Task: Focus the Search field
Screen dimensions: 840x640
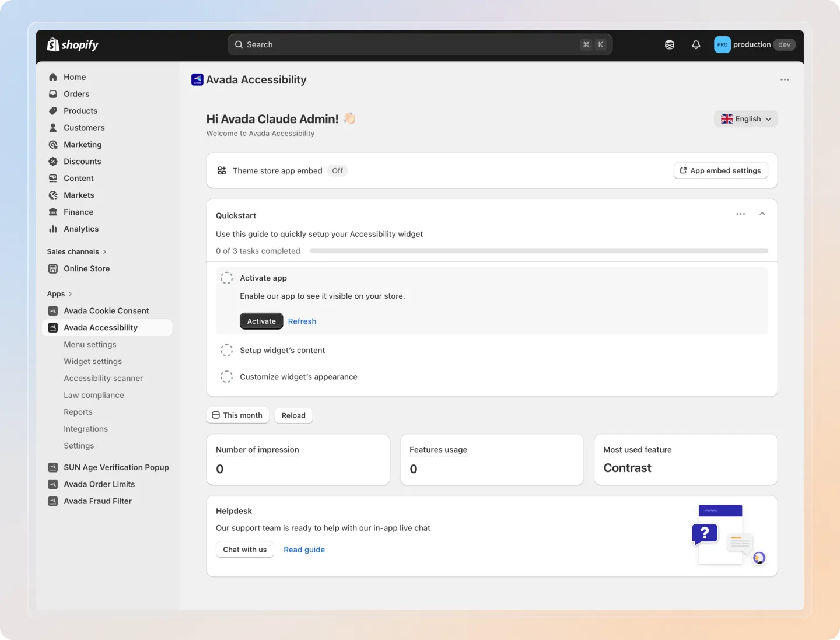Action: tap(420, 45)
